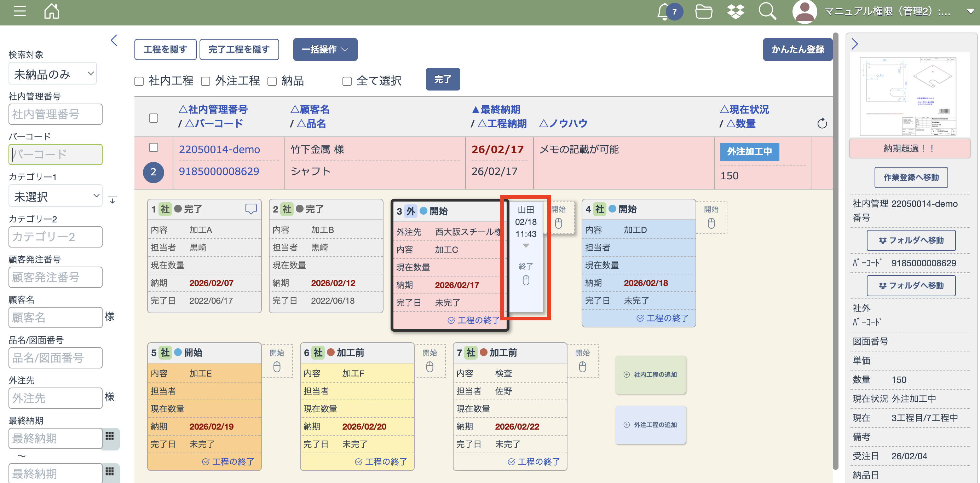Expand the 一括操作 dropdown button
The height and width of the screenshot is (483, 980).
click(x=325, y=50)
